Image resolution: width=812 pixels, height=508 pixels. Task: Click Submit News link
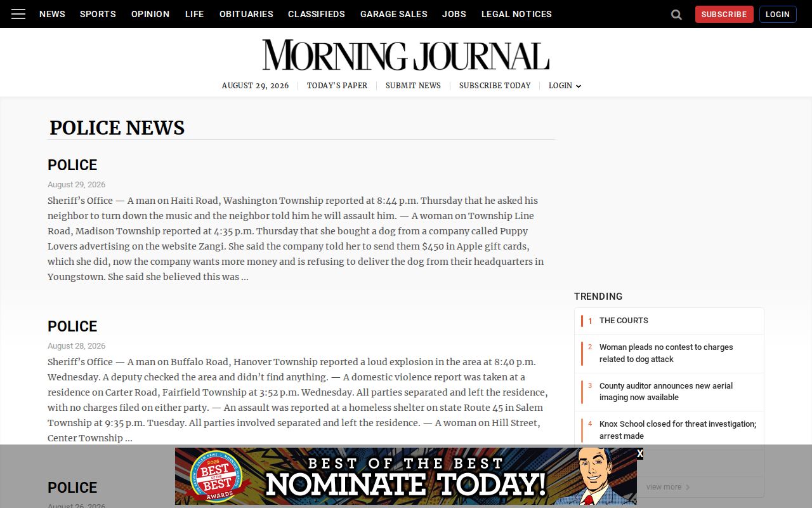pyautogui.click(x=413, y=86)
